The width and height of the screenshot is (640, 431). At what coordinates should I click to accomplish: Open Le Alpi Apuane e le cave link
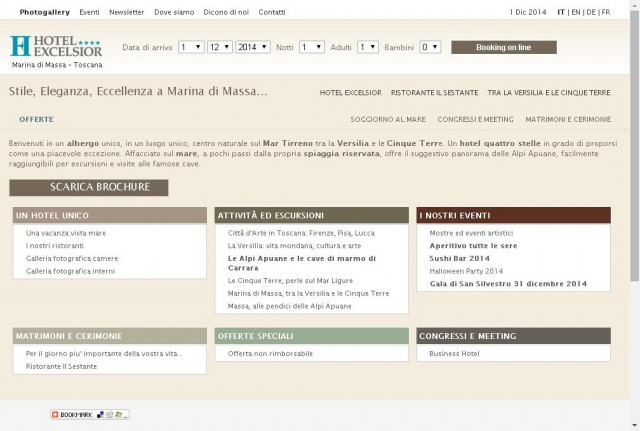[x=302, y=263]
